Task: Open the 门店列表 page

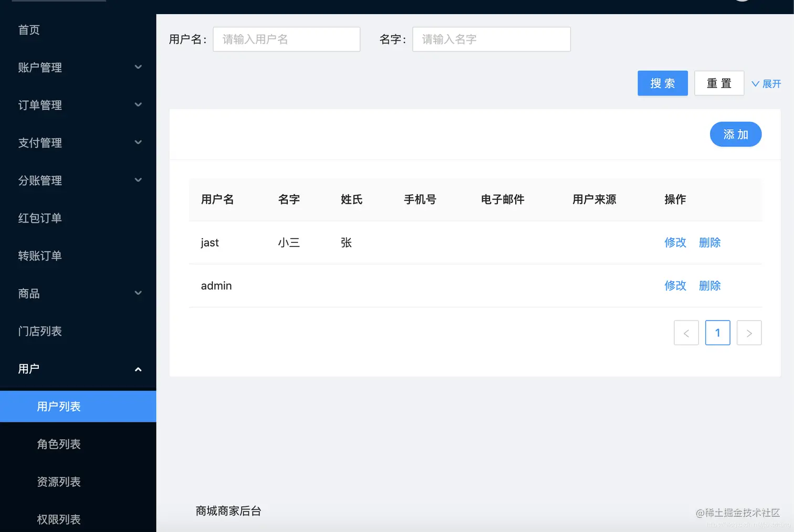Action: [x=40, y=331]
